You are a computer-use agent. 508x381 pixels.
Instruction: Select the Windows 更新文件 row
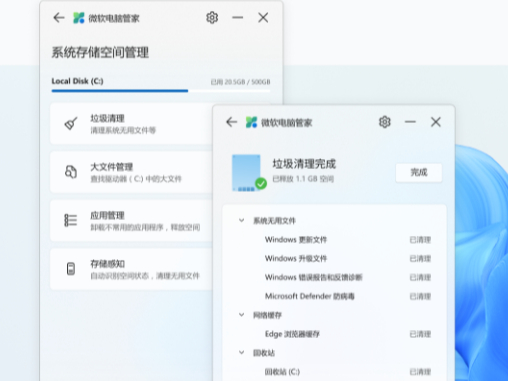click(x=334, y=240)
